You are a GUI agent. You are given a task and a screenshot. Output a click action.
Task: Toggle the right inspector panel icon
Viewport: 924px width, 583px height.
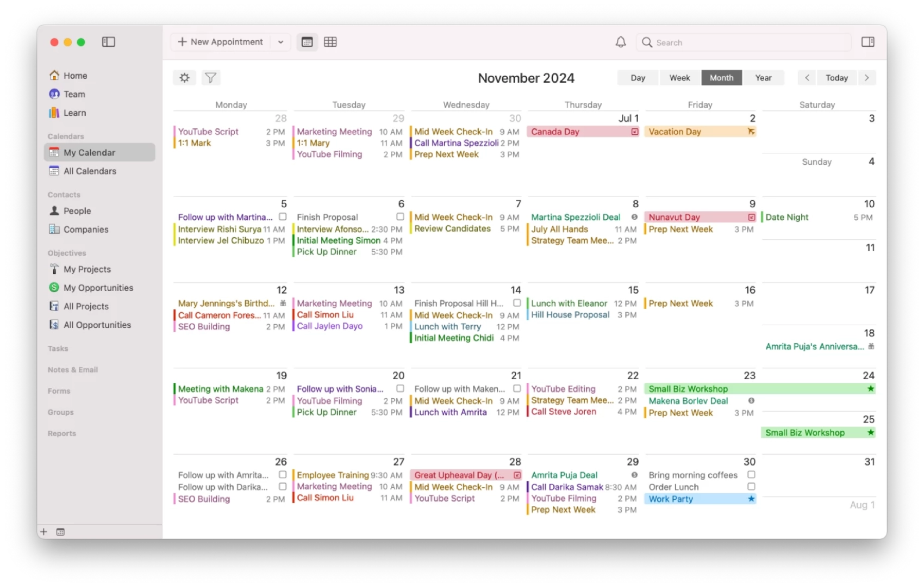[868, 42]
